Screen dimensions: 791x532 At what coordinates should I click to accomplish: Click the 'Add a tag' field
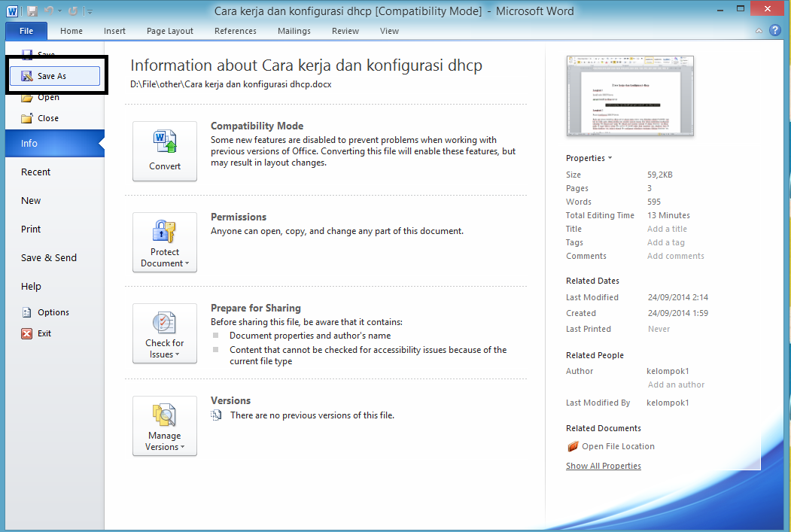(666, 242)
